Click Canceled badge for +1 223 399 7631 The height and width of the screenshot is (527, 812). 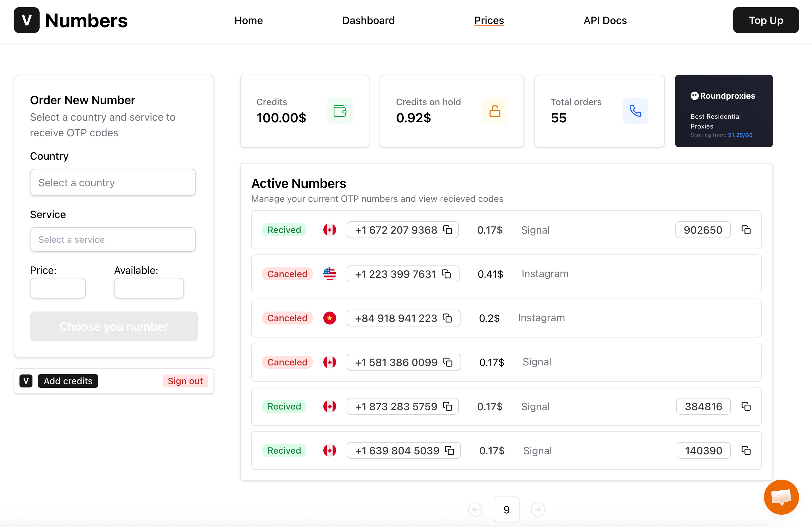[287, 274]
